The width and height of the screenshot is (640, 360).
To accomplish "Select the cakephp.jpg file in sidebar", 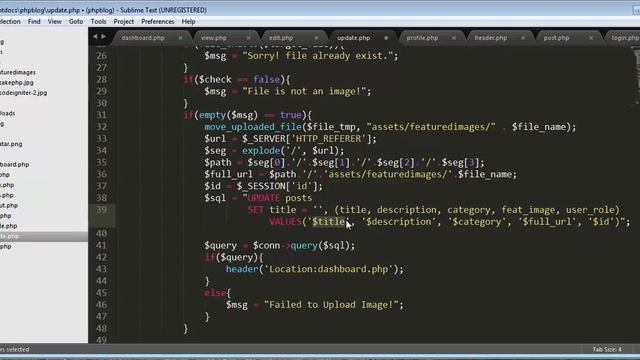I will pyautogui.click(x=17, y=82).
